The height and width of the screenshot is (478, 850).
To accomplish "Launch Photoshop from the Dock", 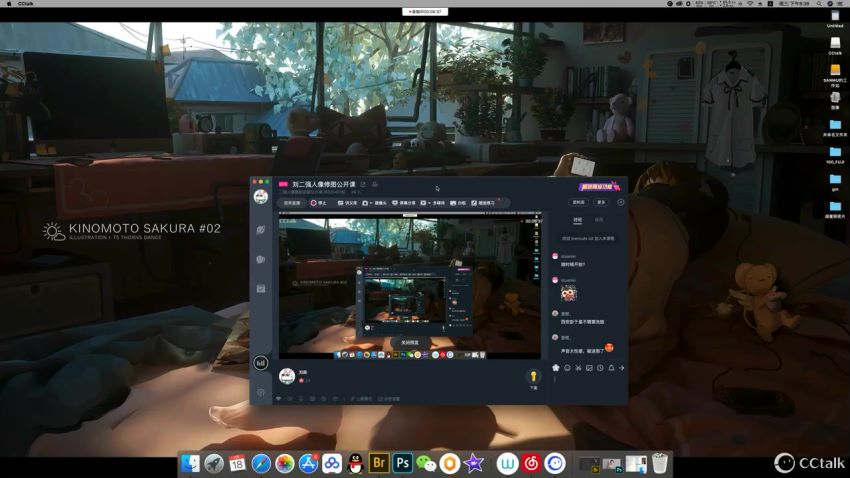I will (x=403, y=463).
